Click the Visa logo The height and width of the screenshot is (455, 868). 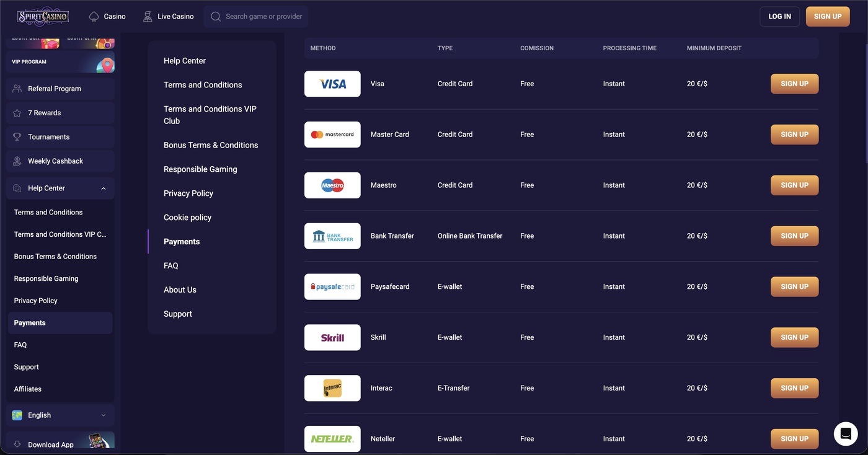(332, 84)
